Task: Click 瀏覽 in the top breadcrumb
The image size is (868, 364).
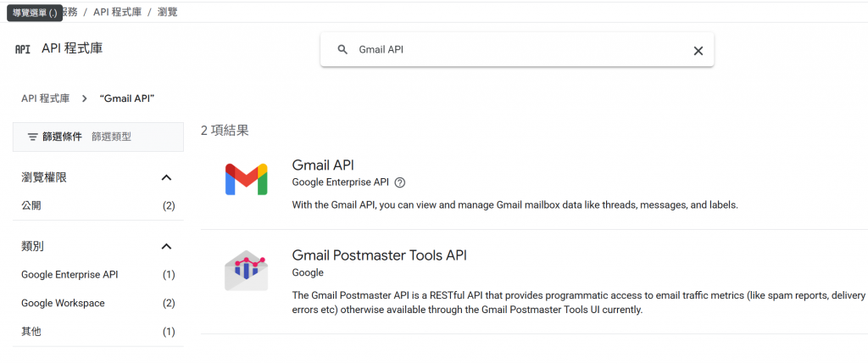Action: [167, 12]
